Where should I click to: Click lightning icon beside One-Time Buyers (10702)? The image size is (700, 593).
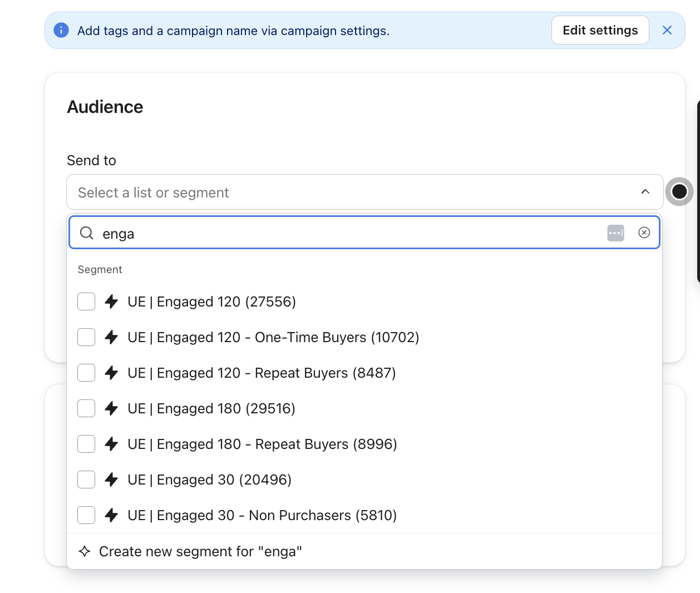(111, 337)
